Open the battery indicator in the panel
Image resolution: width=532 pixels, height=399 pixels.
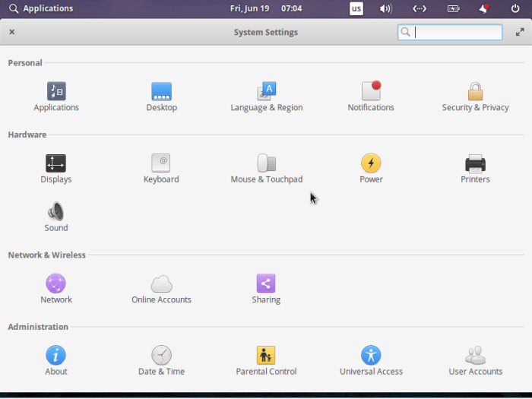click(453, 8)
